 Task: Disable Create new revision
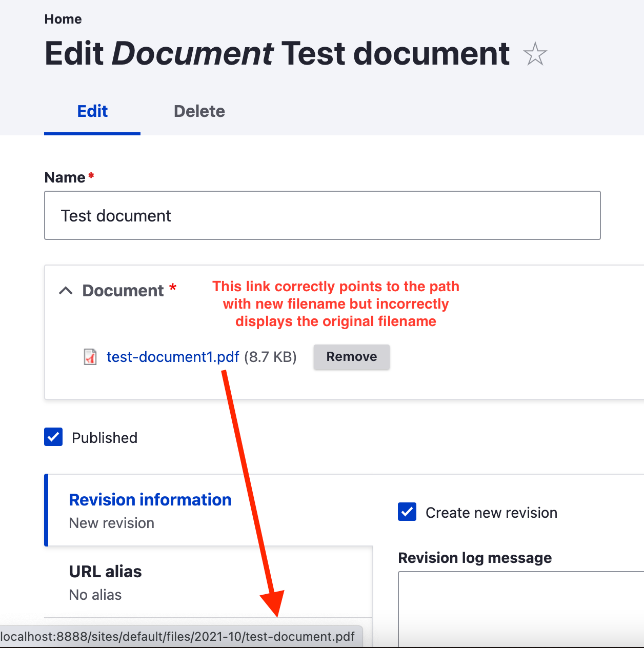pyautogui.click(x=407, y=512)
